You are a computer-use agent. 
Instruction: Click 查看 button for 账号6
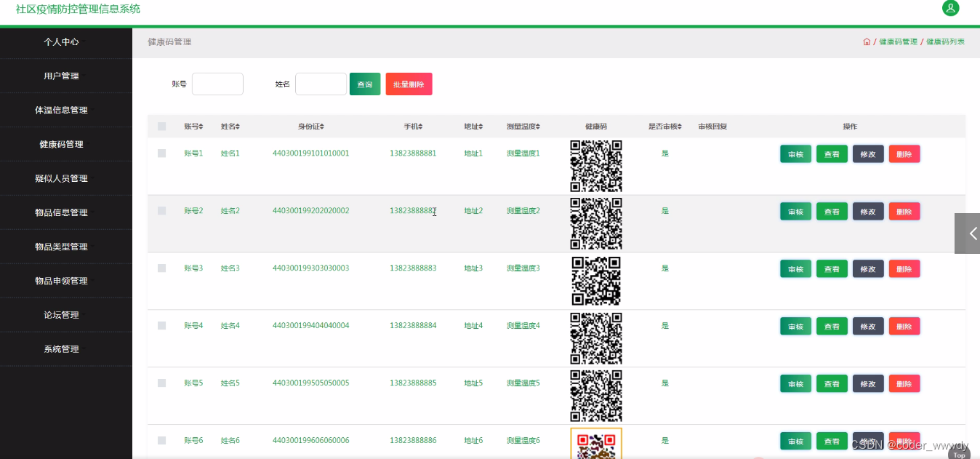click(832, 441)
